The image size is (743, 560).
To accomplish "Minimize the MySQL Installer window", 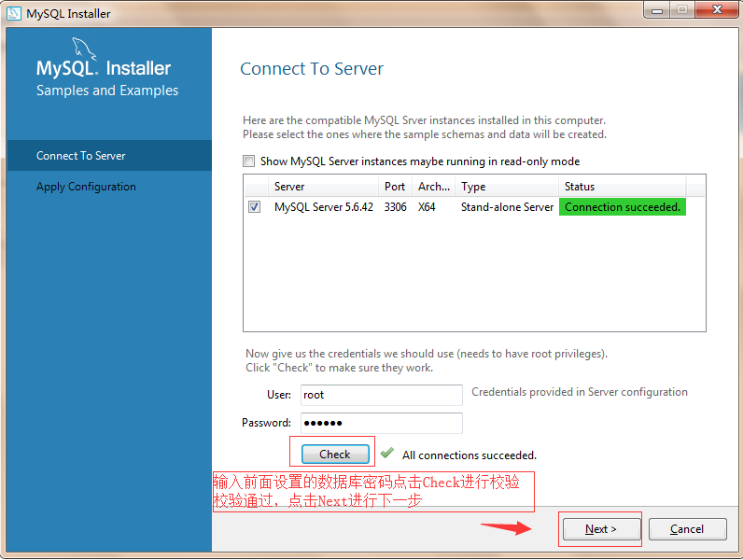I will coord(657,10).
